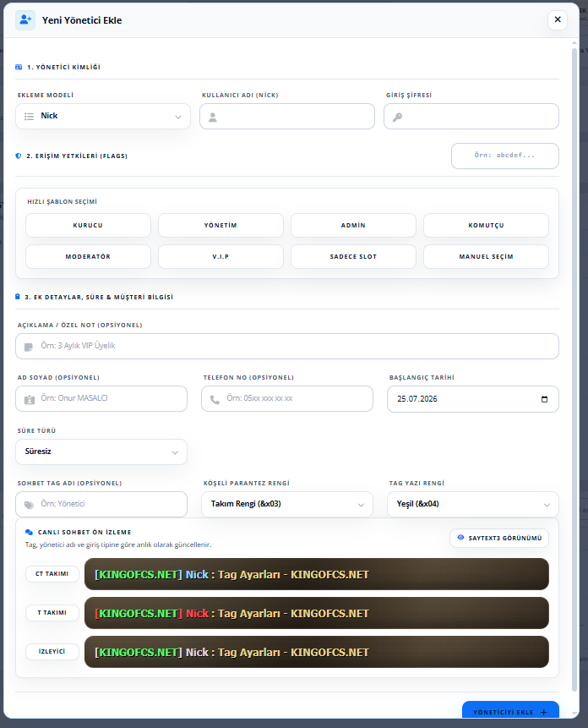Click the key icon in Giriş Şifresi field
588x728 pixels.
pos(397,117)
